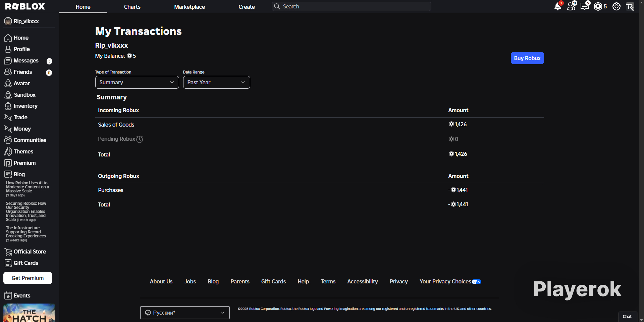
Task: Click the Official Store cart icon
Action: [x=8, y=252]
